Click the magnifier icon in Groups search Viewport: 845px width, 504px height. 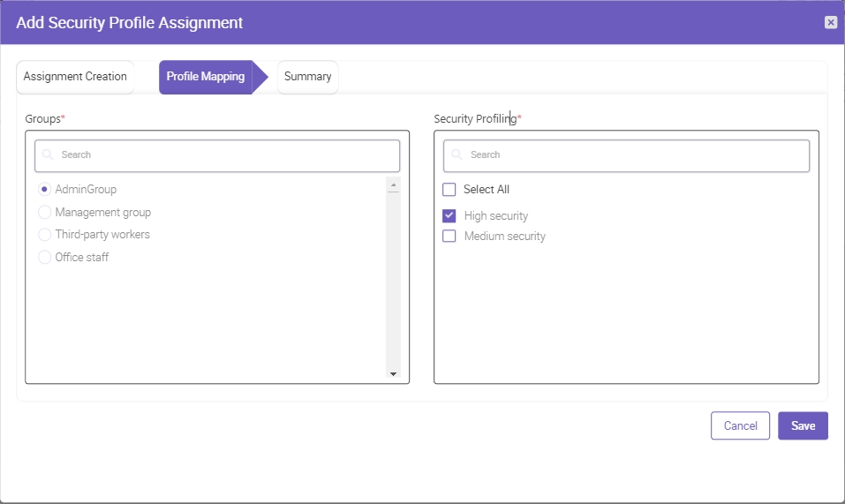point(48,154)
